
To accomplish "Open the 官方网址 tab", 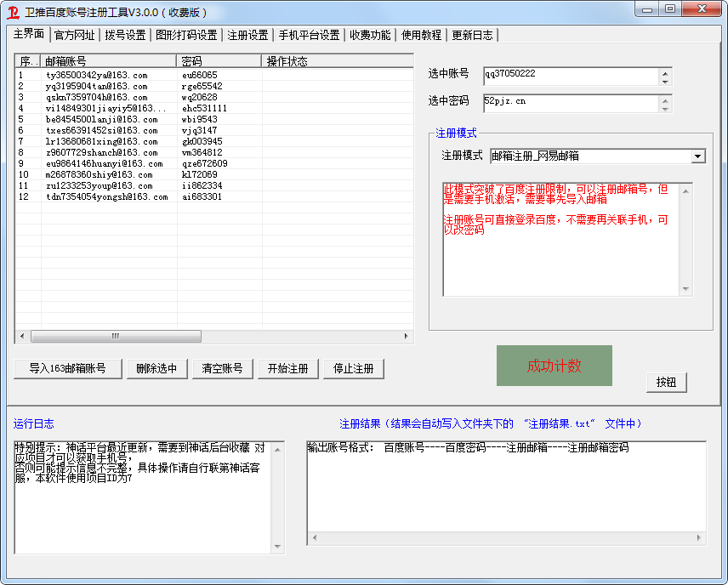I will click(75, 35).
